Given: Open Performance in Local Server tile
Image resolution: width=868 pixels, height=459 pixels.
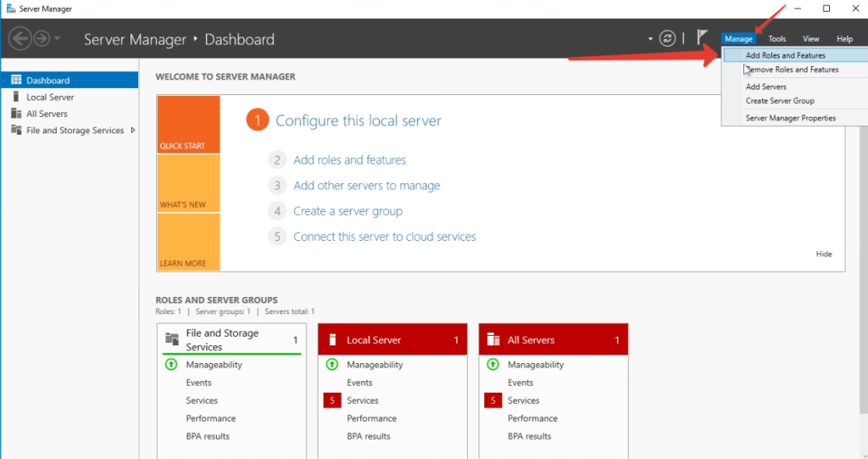Looking at the screenshot, I should coord(371,418).
